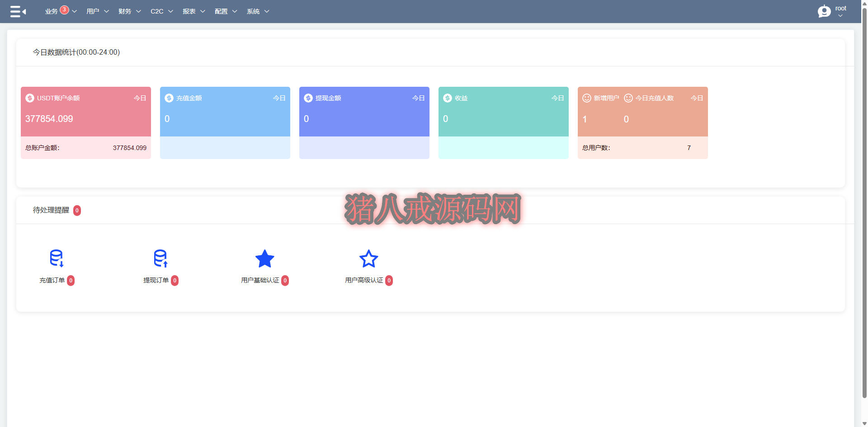Viewport: 868px width, 427px height.
Task: Click the page vertical scrollbar thumb
Action: (x=864, y=203)
